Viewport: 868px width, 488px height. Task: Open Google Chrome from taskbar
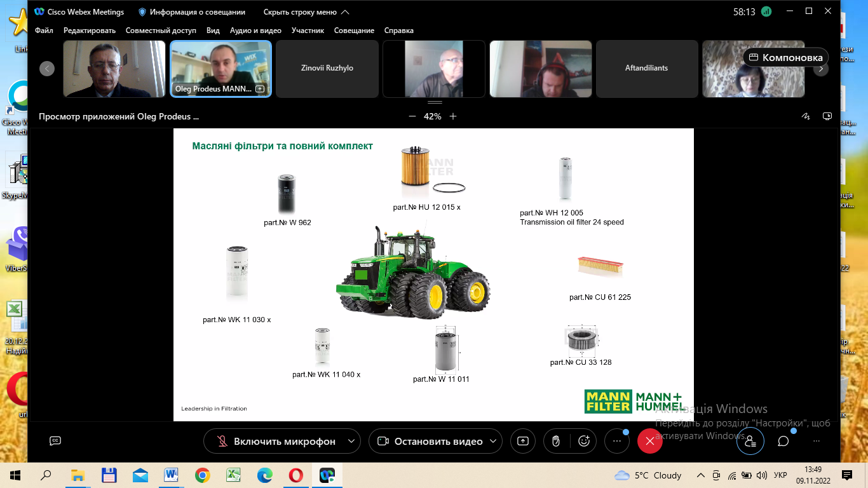pos(202,475)
